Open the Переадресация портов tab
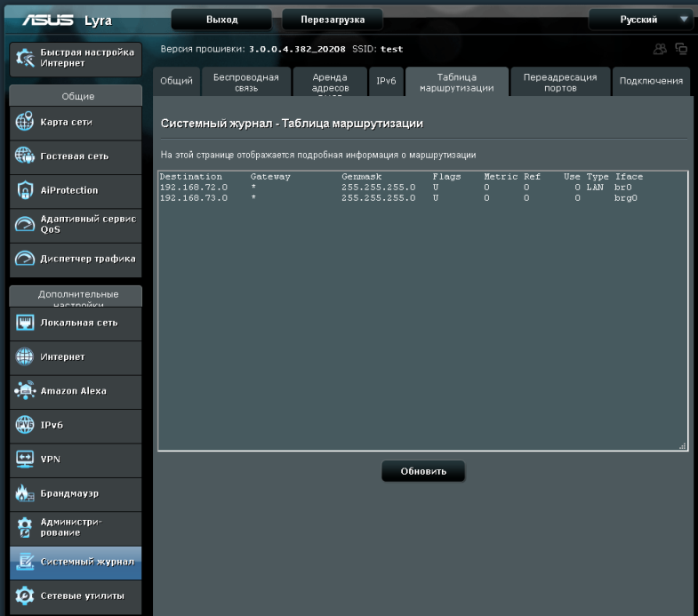 pos(560,82)
